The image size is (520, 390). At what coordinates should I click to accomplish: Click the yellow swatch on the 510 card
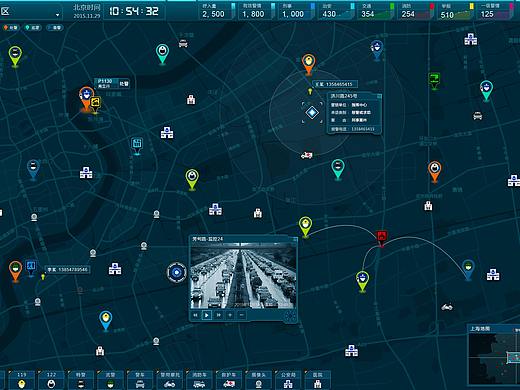471,6
